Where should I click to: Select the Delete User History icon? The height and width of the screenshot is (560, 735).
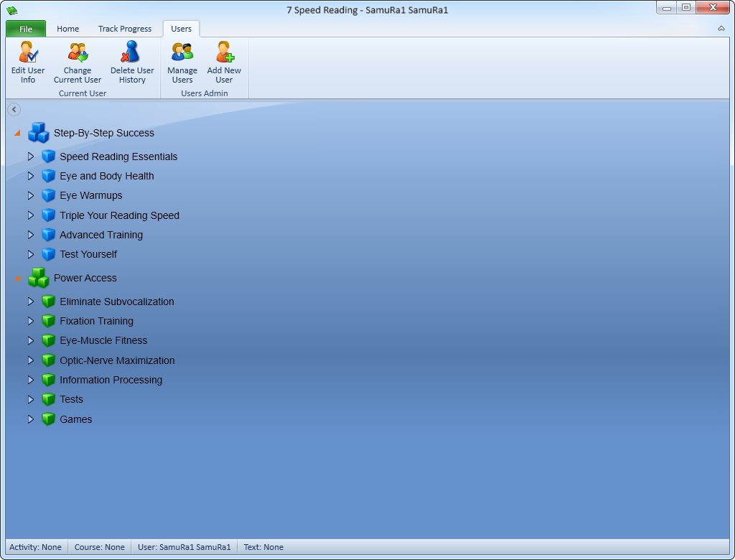[x=131, y=52]
